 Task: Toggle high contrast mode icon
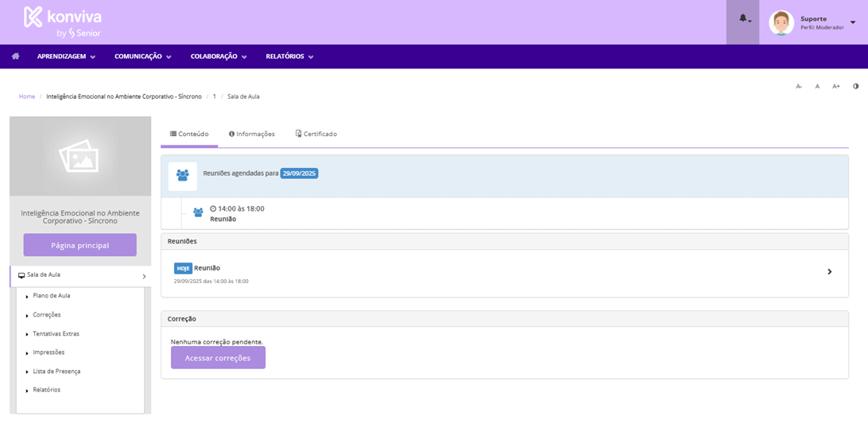click(856, 86)
